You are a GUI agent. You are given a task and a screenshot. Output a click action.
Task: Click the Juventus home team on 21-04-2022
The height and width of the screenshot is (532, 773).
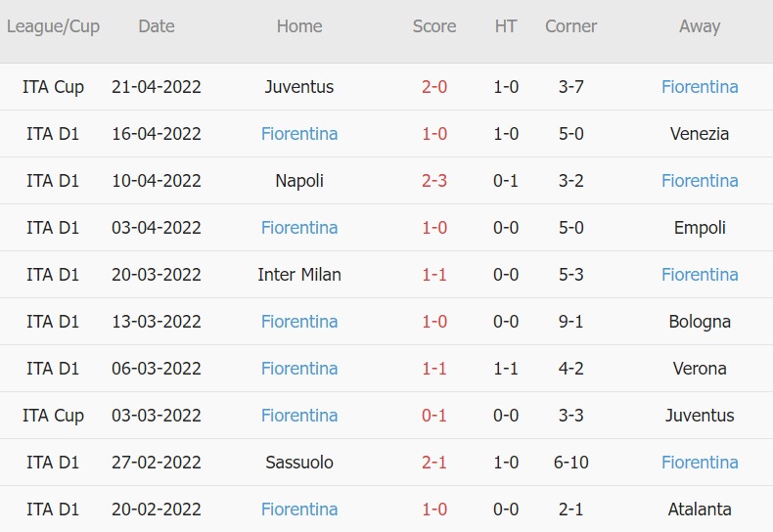tap(299, 87)
